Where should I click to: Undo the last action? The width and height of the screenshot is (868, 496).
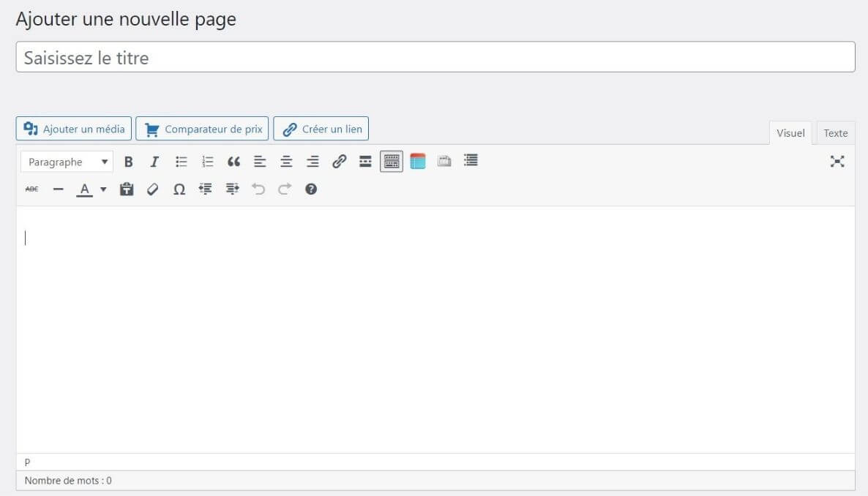click(x=258, y=189)
